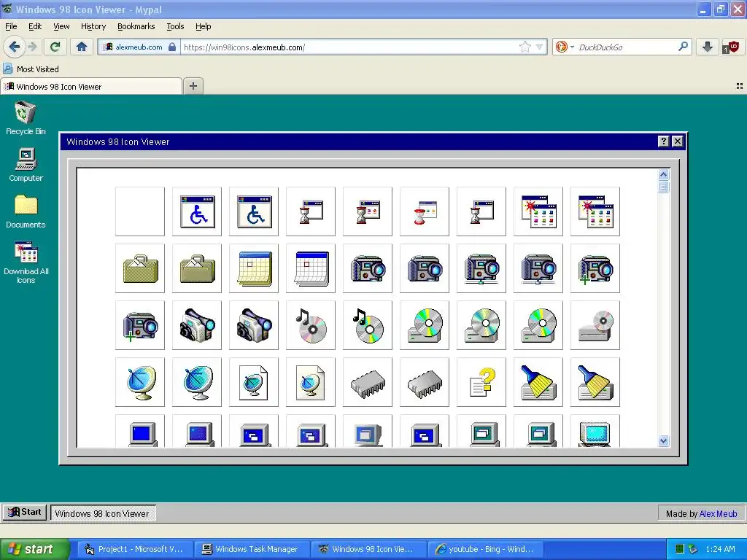Click the URL address field
This screenshot has height=560, width=747.
point(350,47)
